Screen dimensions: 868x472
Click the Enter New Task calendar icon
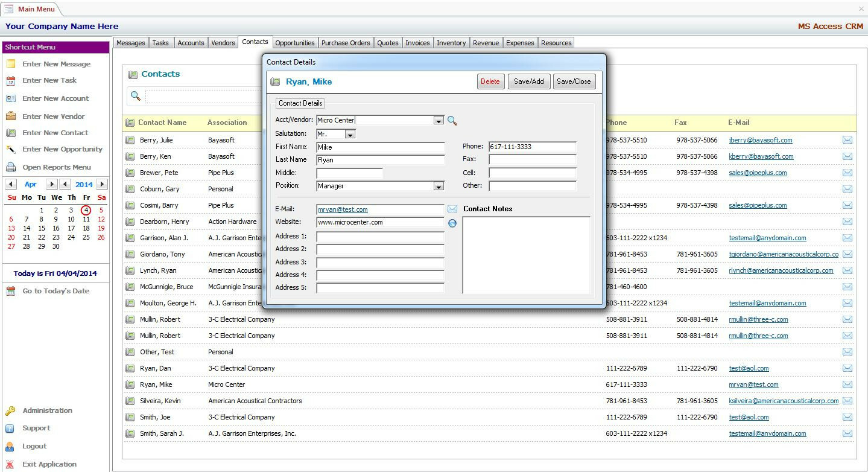11,80
